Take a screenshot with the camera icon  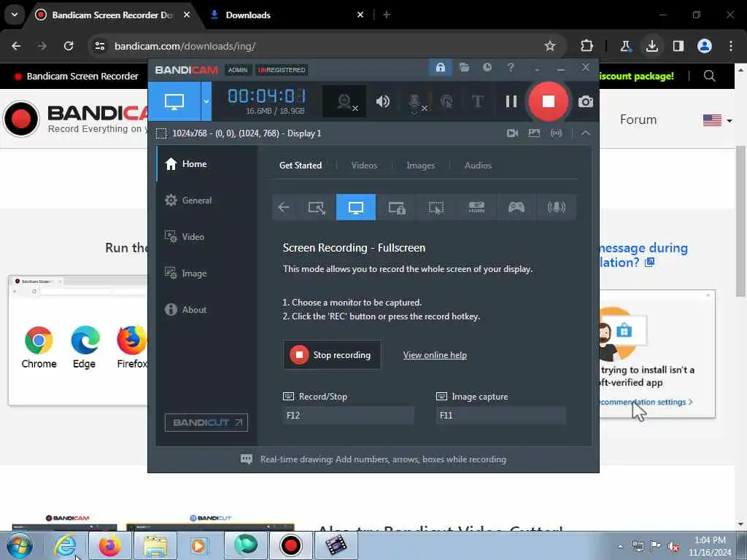586,101
